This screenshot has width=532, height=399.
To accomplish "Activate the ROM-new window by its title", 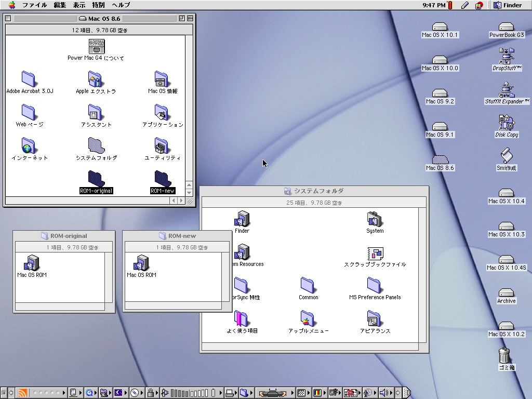I will pos(182,236).
